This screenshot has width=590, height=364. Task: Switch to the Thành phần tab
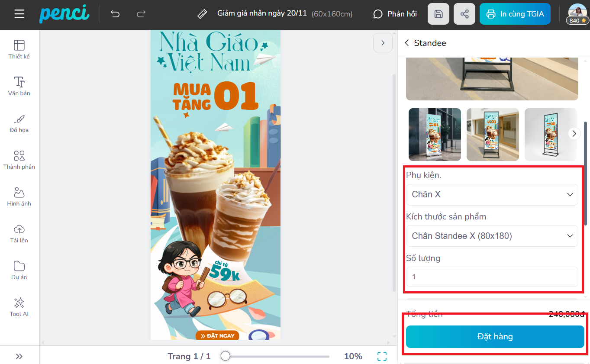click(x=19, y=160)
